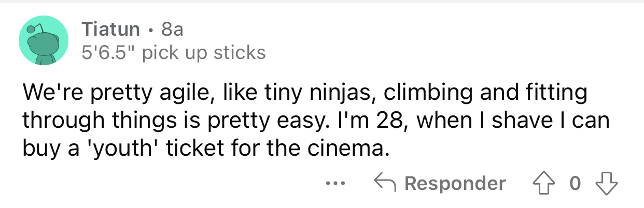Open the Tiatun user profile link
644x208 pixels.
pyautogui.click(x=110, y=30)
